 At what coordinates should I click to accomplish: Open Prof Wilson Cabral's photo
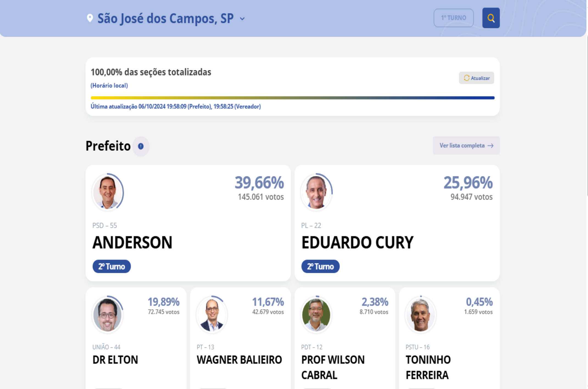click(316, 314)
